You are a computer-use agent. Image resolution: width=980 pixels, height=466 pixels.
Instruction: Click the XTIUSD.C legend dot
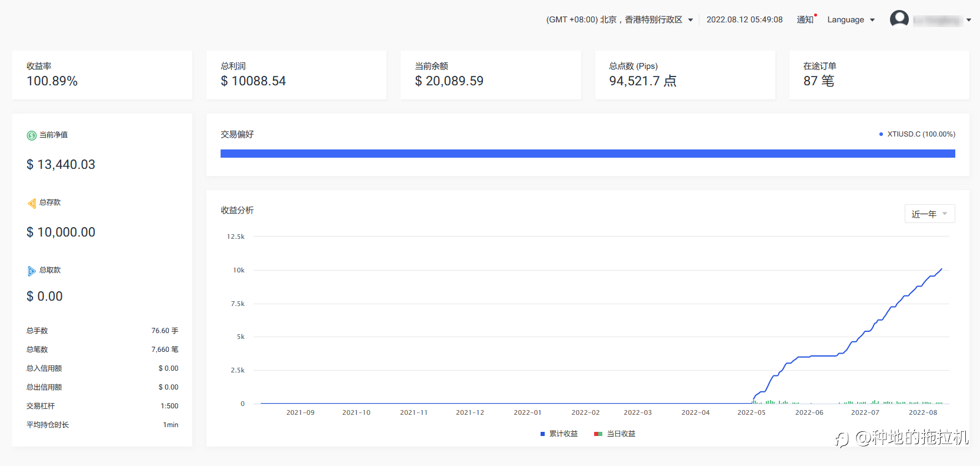tap(881, 134)
